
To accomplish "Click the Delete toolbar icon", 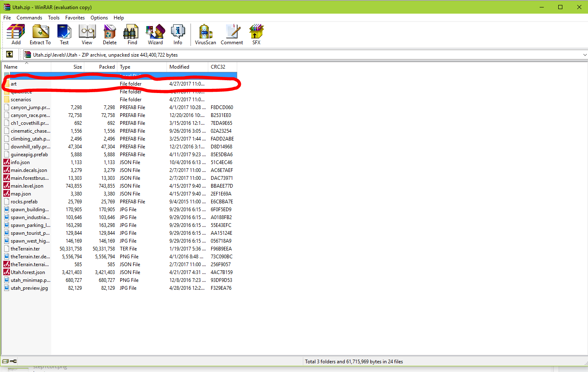I will [x=110, y=34].
